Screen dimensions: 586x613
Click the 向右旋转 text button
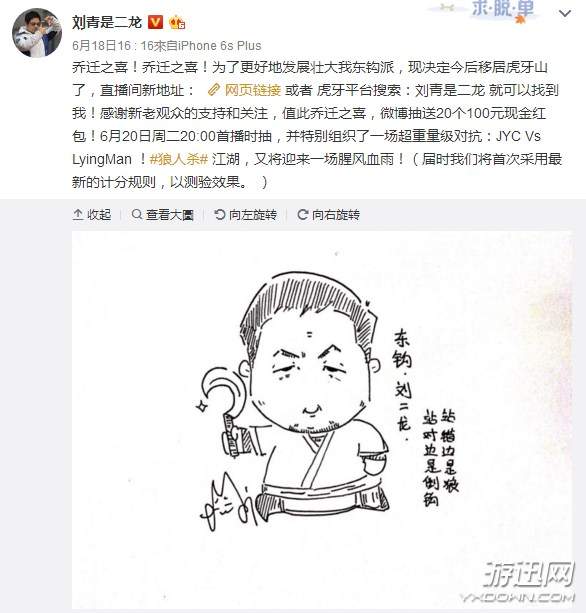click(336, 215)
